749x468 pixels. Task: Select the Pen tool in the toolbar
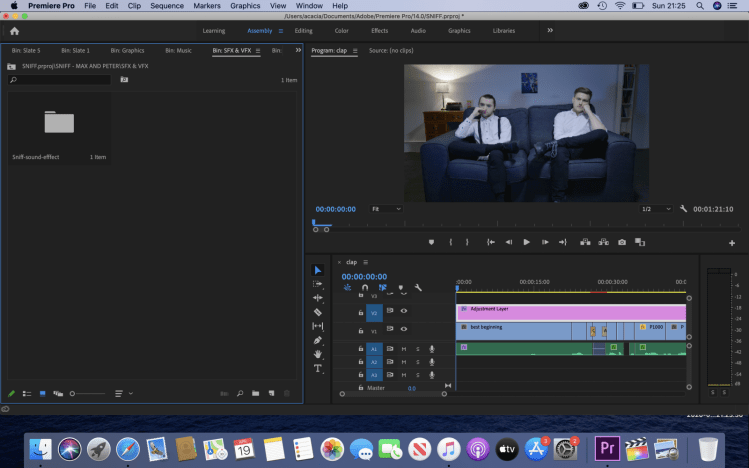pyautogui.click(x=318, y=340)
